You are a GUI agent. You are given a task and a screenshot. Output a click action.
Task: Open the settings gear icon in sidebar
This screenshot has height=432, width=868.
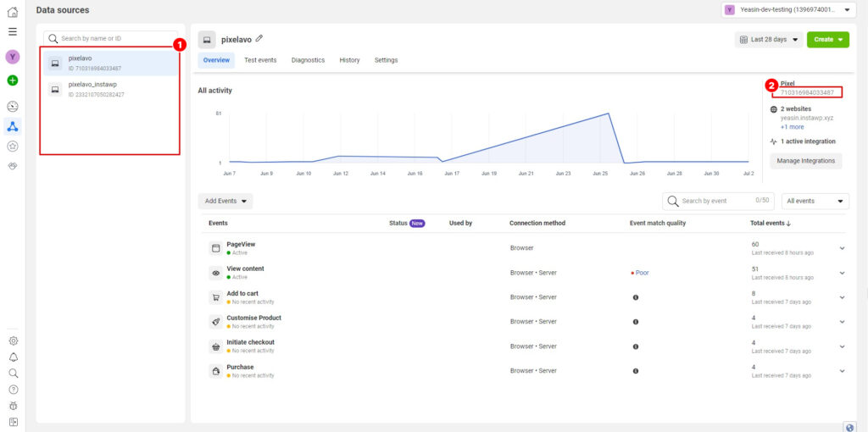(x=13, y=341)
